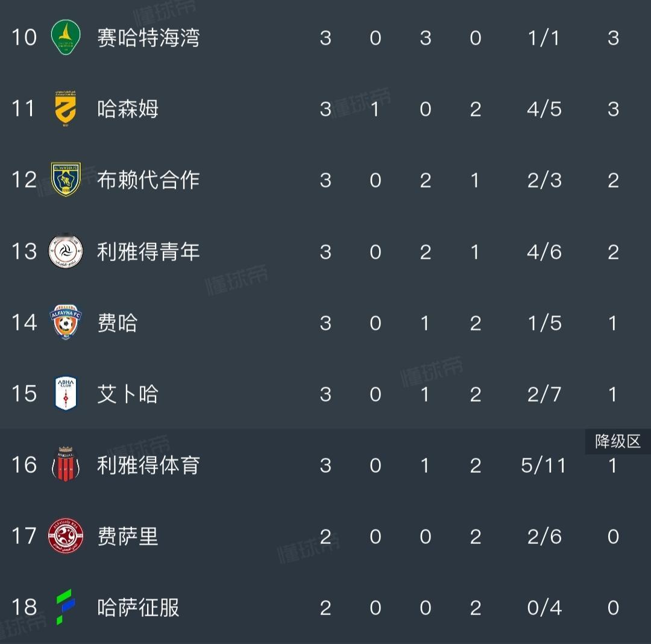
Task: Tap the 赛哈特海湾 green club logo
Action: 66,37
